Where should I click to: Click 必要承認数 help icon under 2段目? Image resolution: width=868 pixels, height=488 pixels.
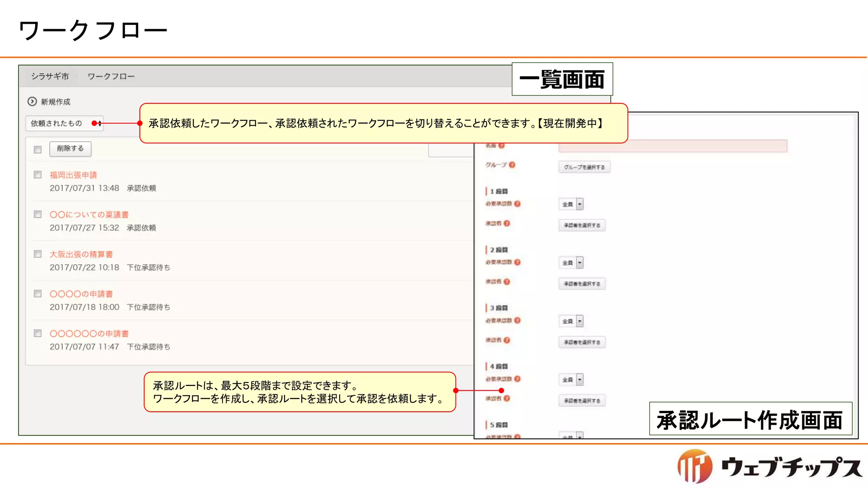pyautogui.click(x=517, y=262)
